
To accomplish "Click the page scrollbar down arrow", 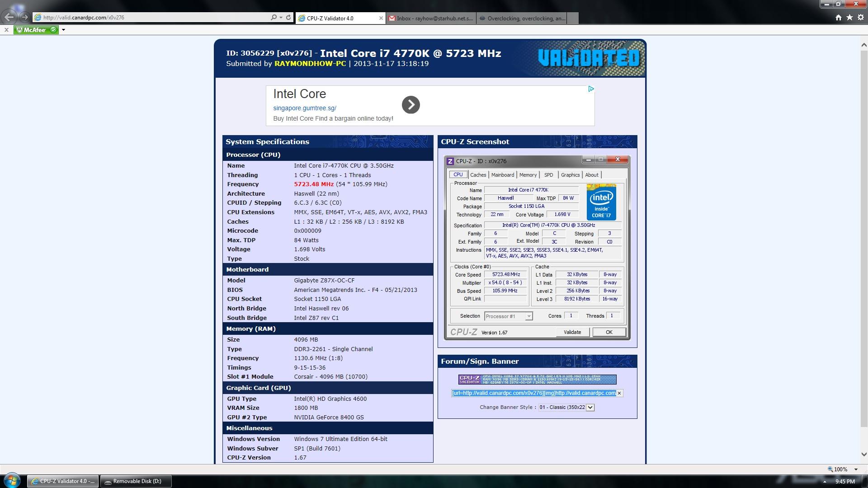I will click(x=864, y=455).
